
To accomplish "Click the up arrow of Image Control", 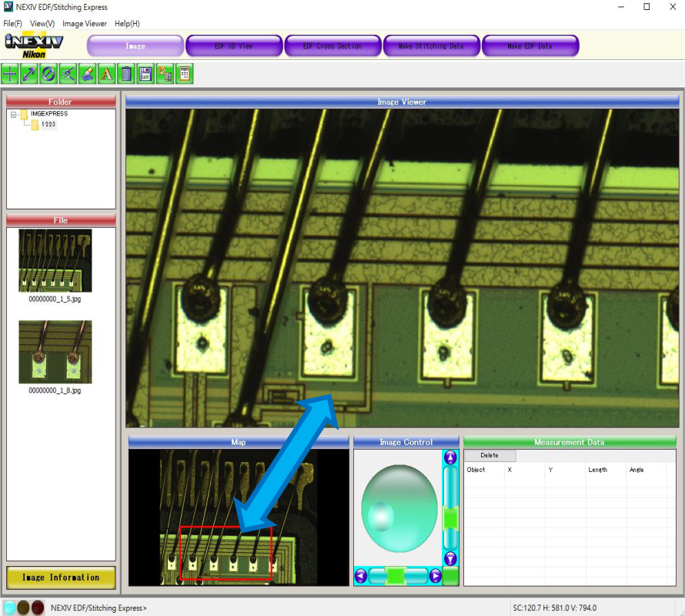I will pos(451,458).
